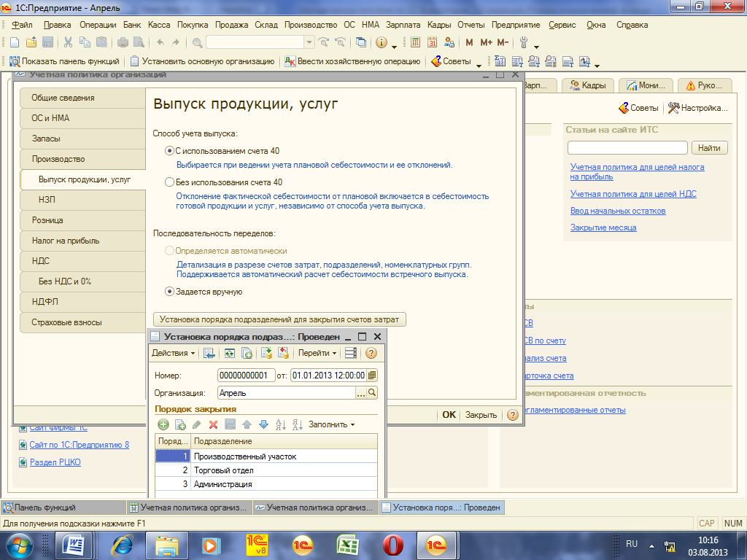This screenshot has width=747, height=560.
Task: Open the Зарплата menu
Action: point(403,25)
